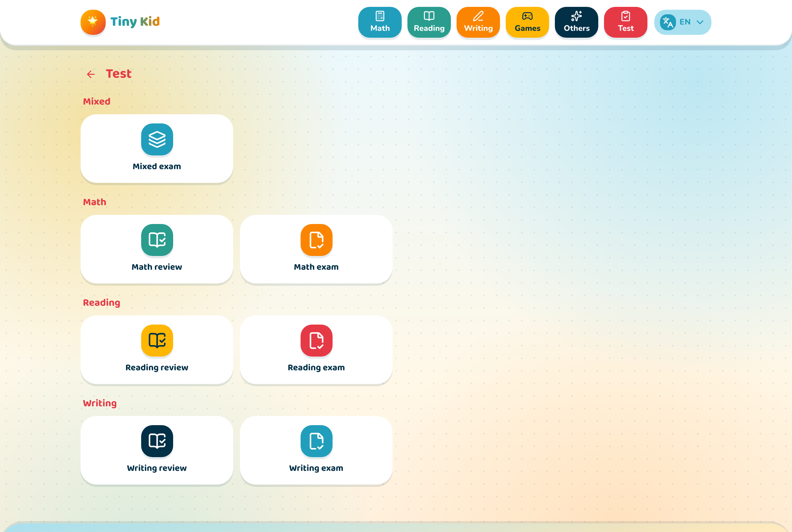
Task: Open the red Reading exam document icon
Action: coord(317,340)
